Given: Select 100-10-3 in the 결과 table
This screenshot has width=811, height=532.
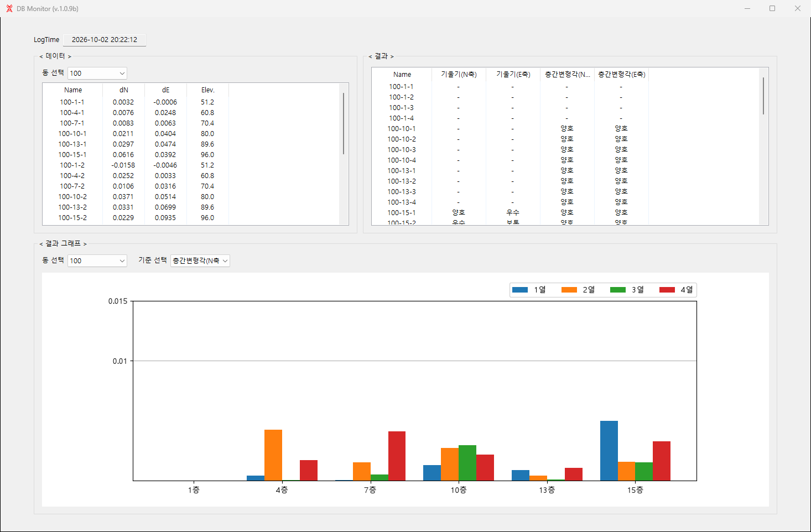Looking at the screenshot, I should [x=402, y=150].
